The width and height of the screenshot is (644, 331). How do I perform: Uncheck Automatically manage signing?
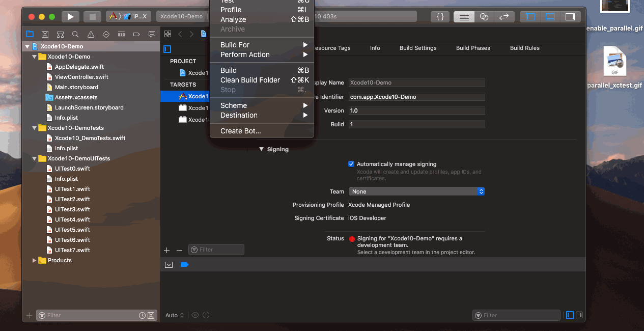(351, 164)
